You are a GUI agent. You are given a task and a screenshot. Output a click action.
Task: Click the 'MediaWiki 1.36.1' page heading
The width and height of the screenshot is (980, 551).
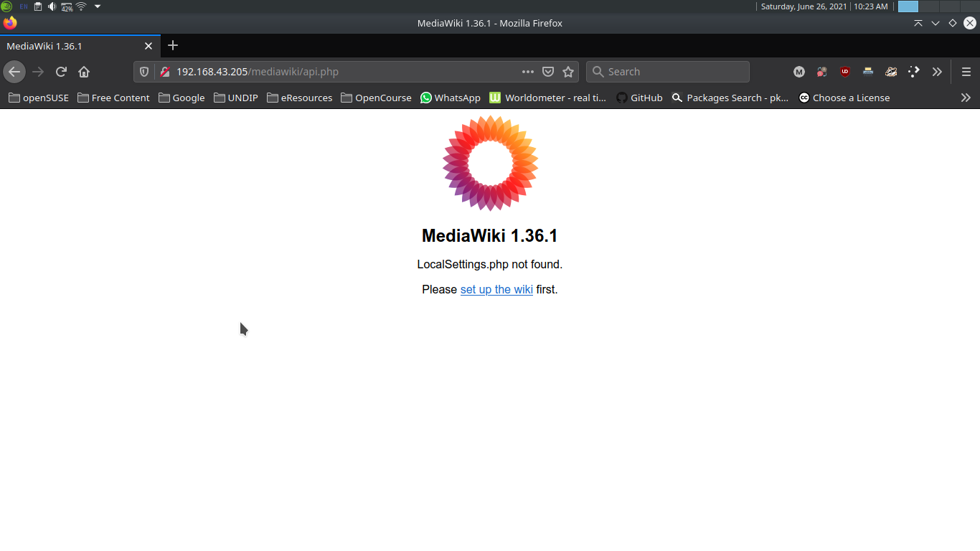tap(490, 236)
